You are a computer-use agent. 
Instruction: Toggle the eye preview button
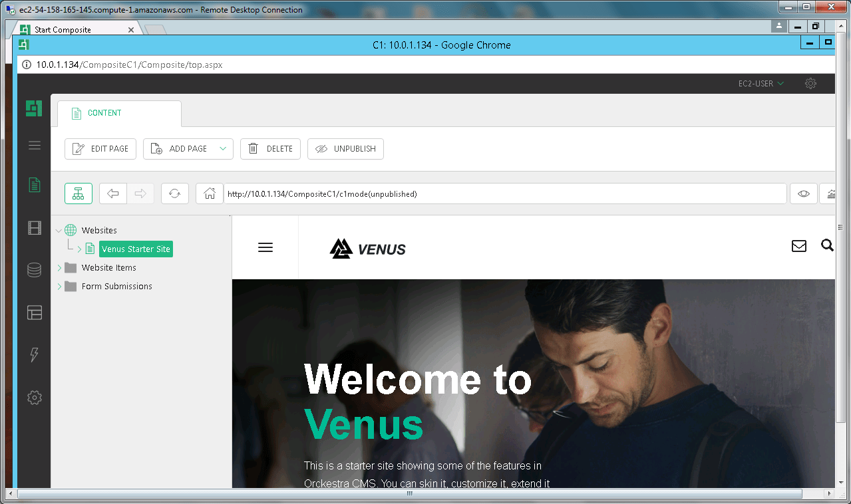coord(804,193)
